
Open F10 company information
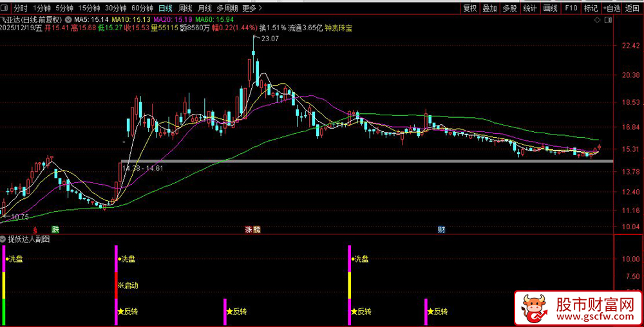pos(571,8)
